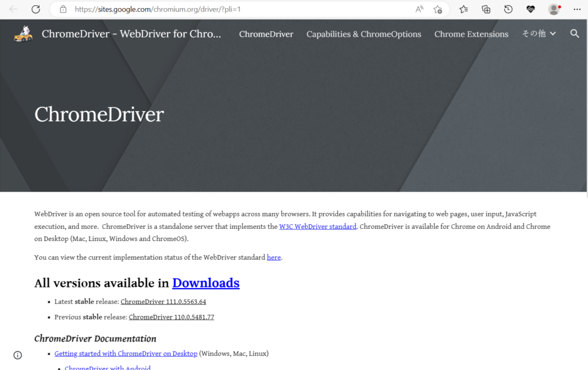The height and width of the screenshot is (370, 588).
Task: Add this page to favorites star icon
Action: tap(438, 9)
